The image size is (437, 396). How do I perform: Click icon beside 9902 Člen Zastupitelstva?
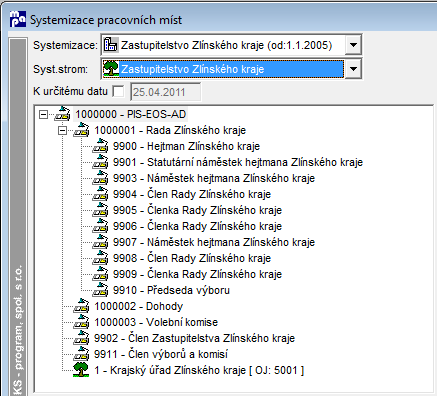(x=81, y=338)
